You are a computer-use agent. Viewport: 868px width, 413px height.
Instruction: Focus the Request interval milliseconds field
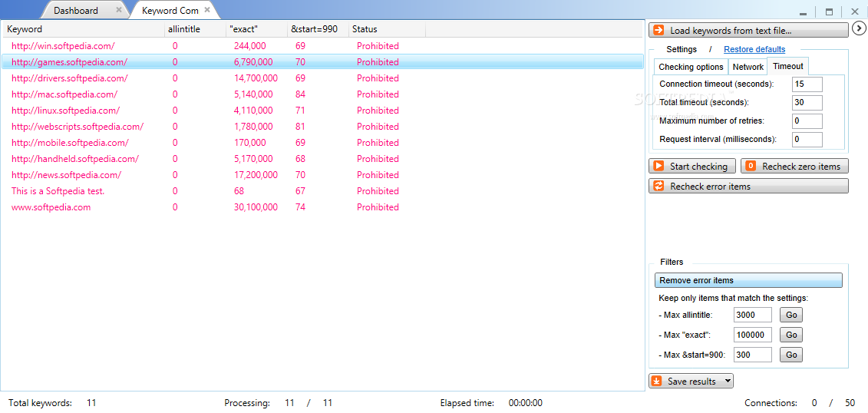[x=807, y=139]
